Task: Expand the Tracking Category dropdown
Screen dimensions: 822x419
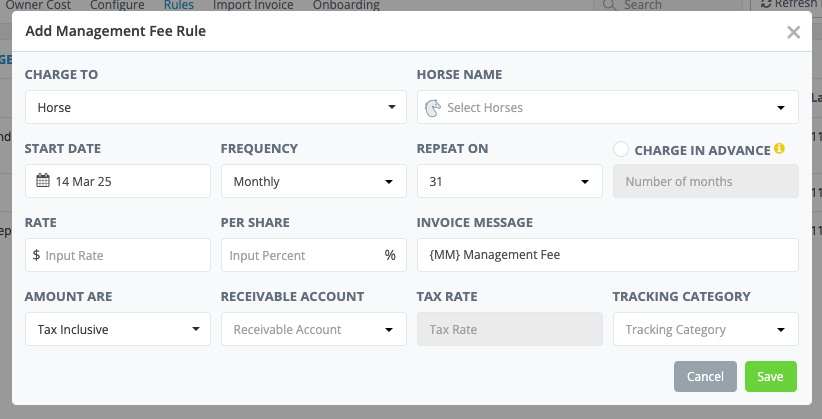Action: 705,329
